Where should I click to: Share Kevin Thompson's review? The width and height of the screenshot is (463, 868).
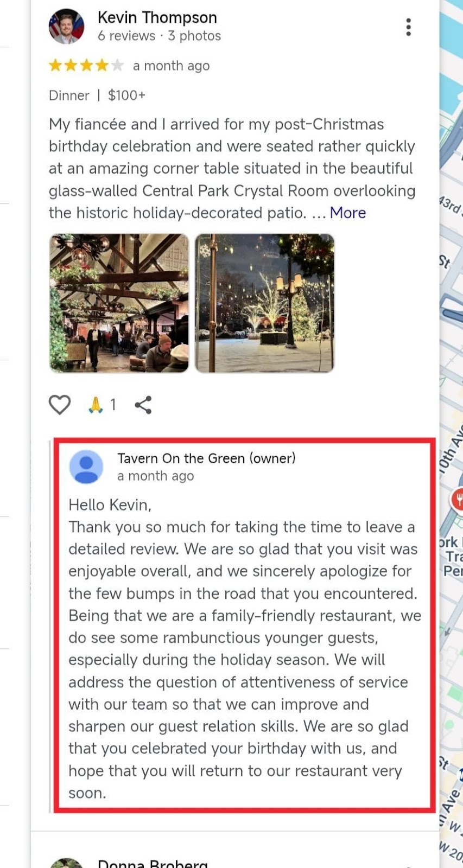coord(143,405)
